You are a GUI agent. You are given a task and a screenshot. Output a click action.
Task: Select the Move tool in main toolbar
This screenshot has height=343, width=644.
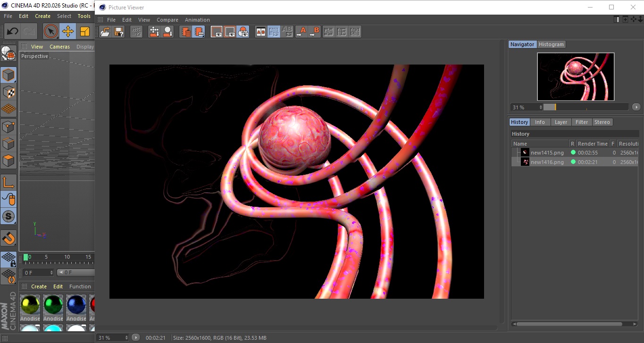tap(67, 32)
